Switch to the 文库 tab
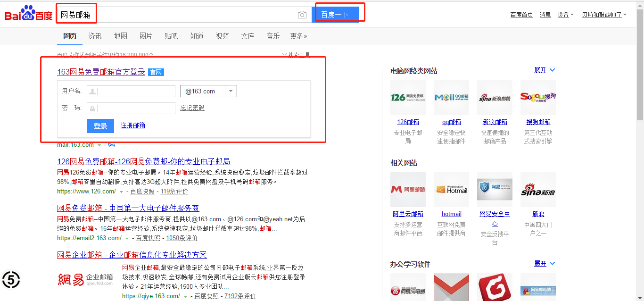 coord(248,36)
